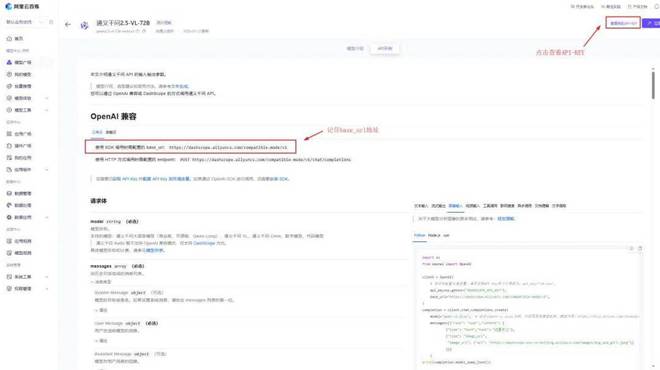
Task: Open the 获取 API Key link
Action: coord(125,179)
